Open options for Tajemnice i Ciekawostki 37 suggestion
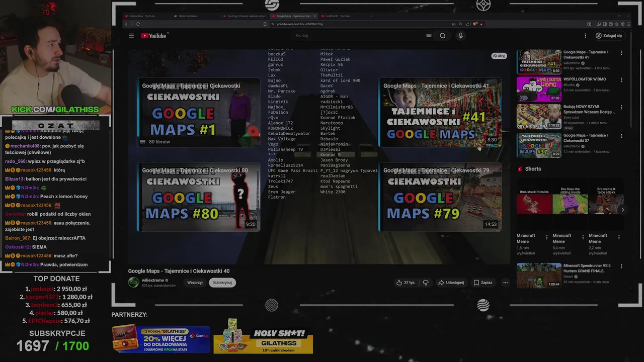Image resolution: width=644 pixels, height=362 pixels. (621, 136)
